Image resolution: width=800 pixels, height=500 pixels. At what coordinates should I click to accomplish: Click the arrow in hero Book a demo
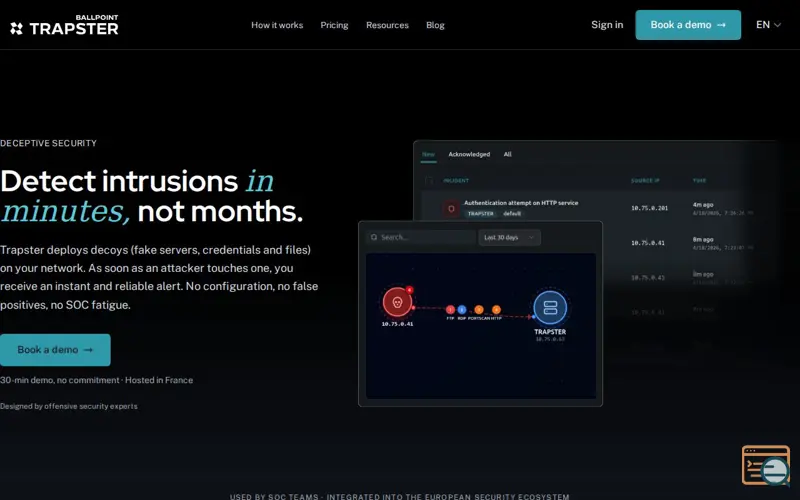click(x=88, y=349)
